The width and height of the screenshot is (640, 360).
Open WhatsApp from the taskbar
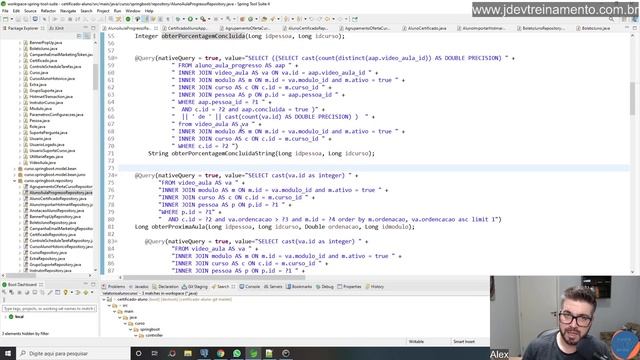237,353
